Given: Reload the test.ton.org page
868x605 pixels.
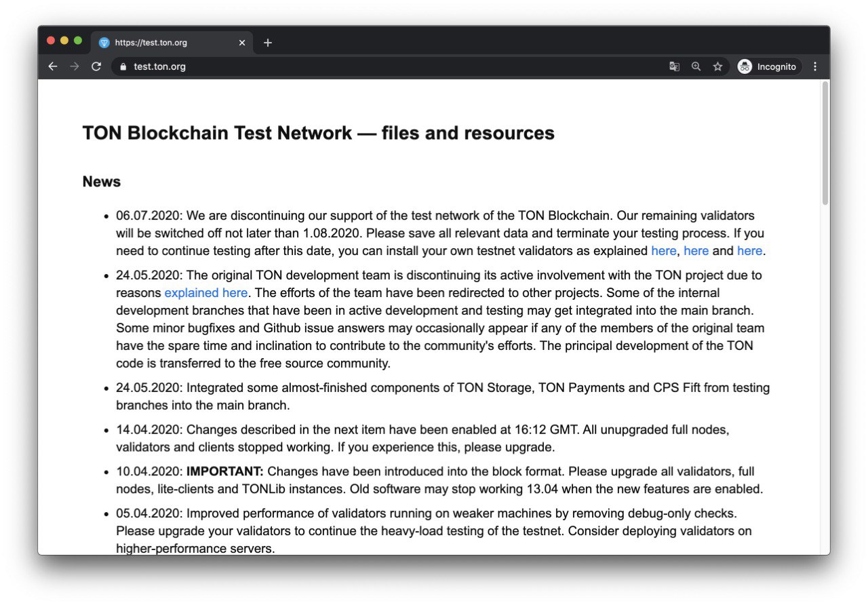Looking at the screenshot, I should tap(96, 66).
